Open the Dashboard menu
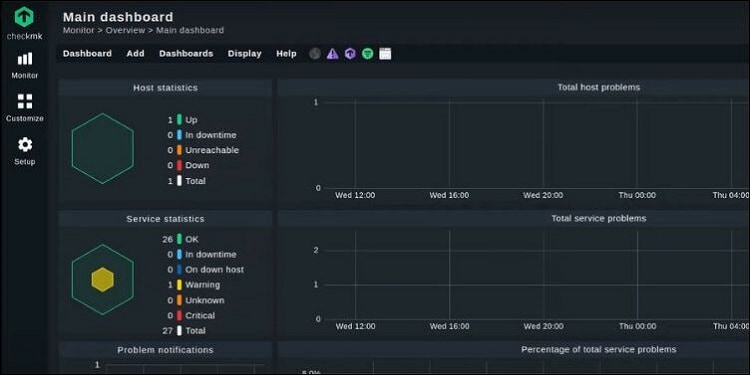The image size is (750, 375). [88, 54]
